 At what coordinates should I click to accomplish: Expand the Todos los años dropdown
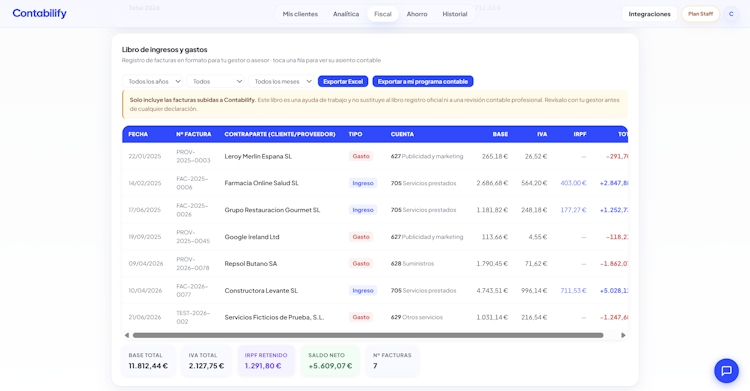153,81
